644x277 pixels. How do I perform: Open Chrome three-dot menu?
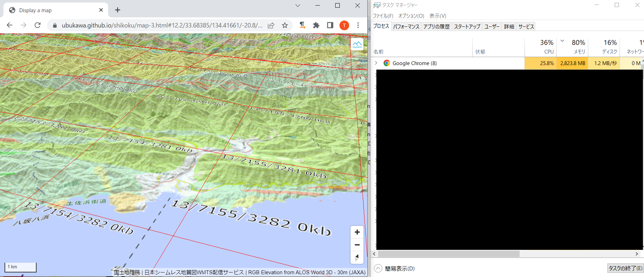tap(358, 25)
